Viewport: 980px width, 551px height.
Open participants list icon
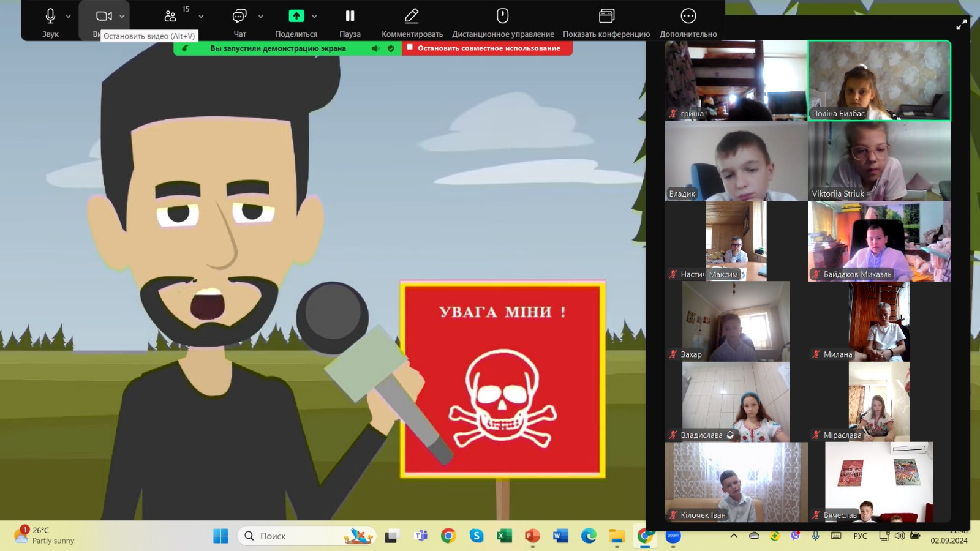(x=171, y=17)
